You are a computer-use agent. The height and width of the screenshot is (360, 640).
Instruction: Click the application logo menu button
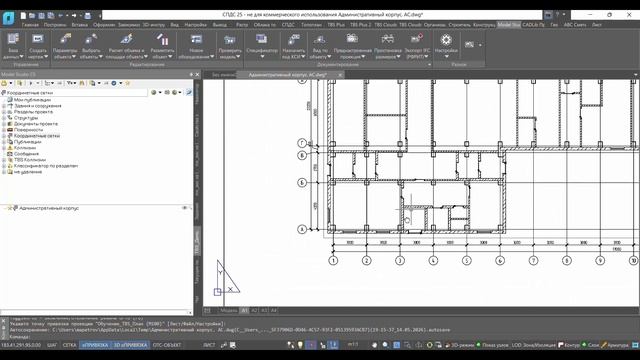point(9,18)
